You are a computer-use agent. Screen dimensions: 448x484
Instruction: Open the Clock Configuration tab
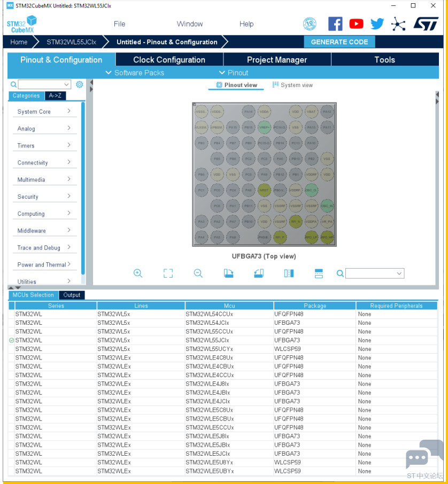169,60
